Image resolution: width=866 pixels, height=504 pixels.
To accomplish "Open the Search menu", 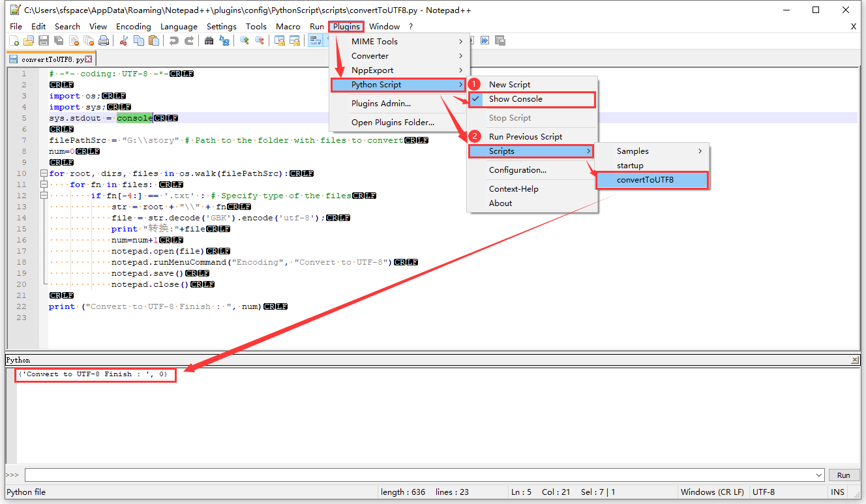I will (67, 26).
